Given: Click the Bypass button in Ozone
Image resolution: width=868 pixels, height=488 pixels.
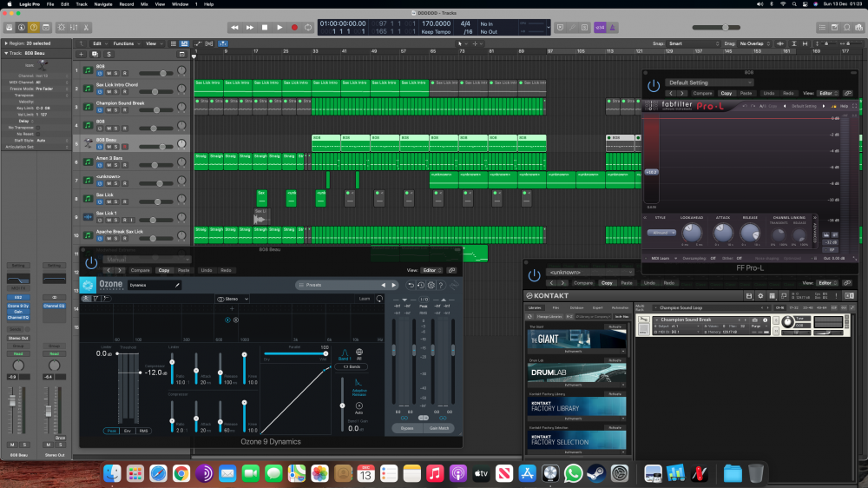Looking at the screenshot, I should 407,428.
